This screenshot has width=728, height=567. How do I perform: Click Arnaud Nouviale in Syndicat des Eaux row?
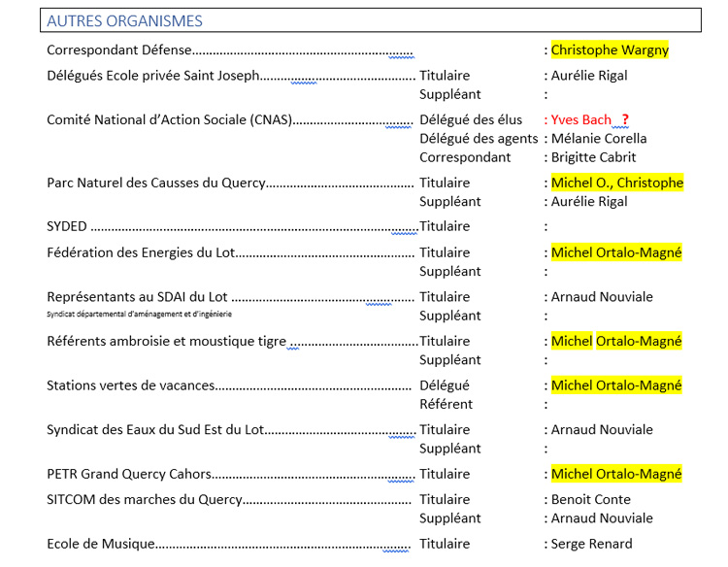[602, 429]
